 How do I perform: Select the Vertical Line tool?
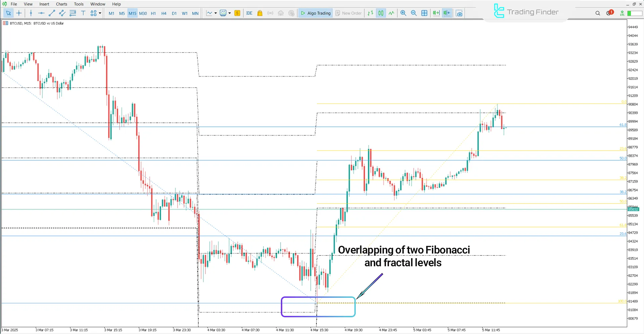coord(31,13)
